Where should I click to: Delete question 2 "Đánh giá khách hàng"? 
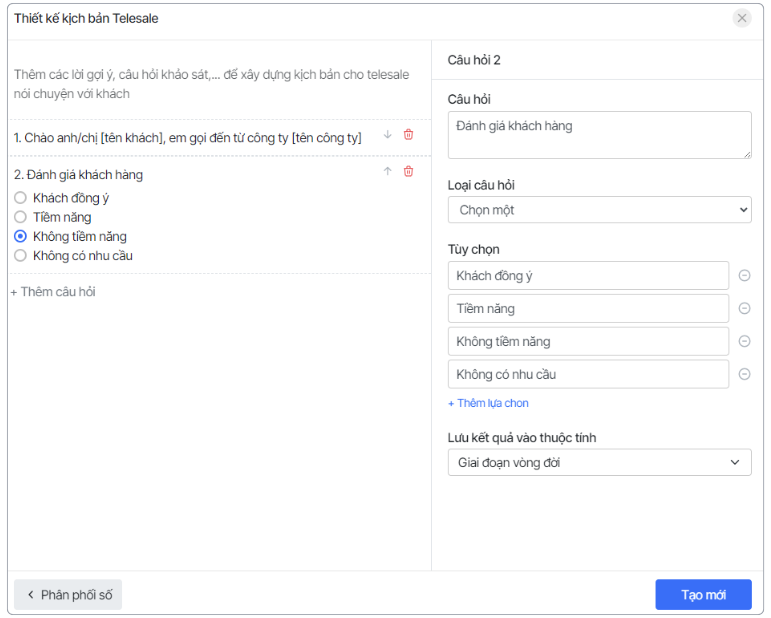click(x=408, y=172)
